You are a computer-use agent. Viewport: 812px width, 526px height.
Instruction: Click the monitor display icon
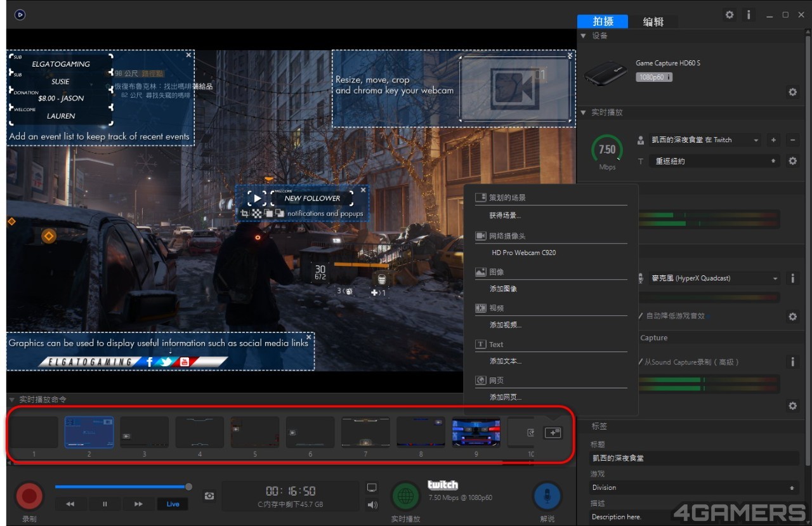tap(372, 487)
